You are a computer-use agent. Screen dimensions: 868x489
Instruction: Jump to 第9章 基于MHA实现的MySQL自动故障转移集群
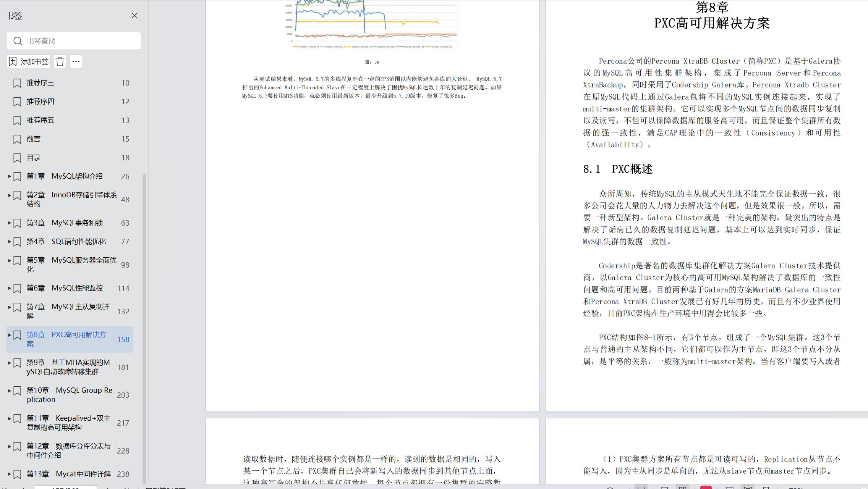click(68, 367)
